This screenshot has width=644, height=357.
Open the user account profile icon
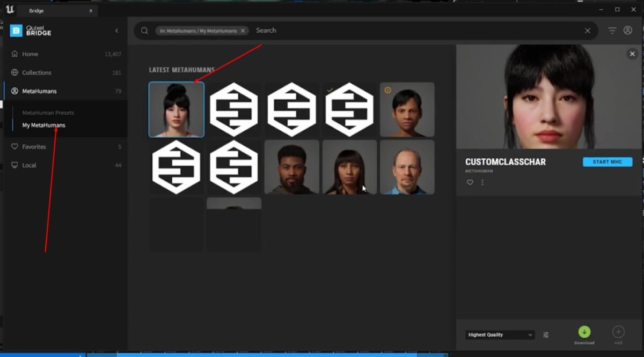click(x=629, y=31)
